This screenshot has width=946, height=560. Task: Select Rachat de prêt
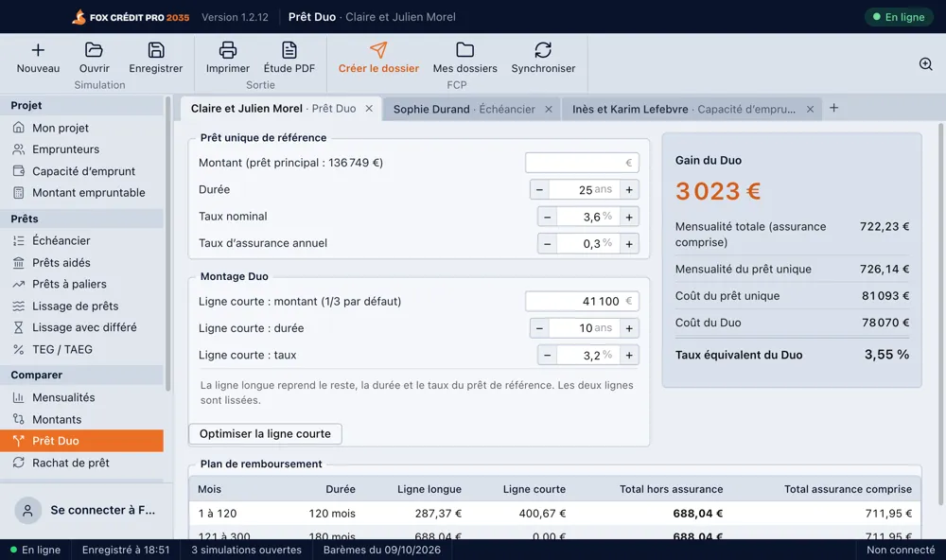pos(82,463)
